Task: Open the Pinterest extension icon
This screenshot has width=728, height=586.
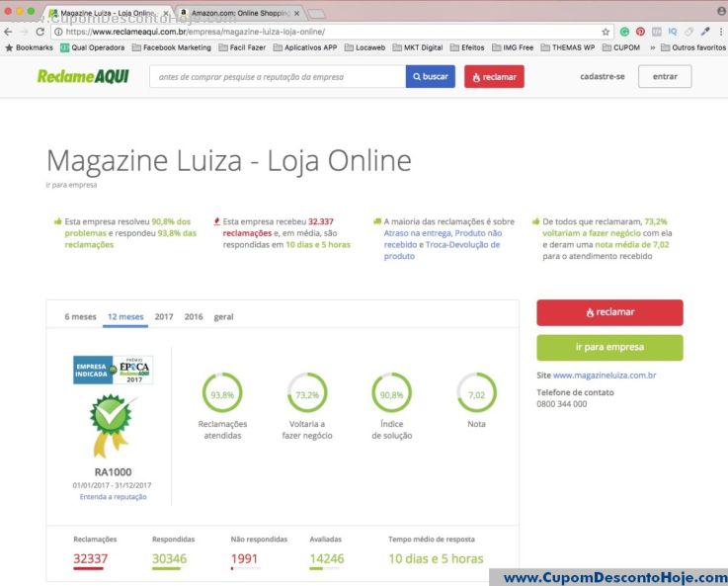Action: (x=640, y=32)
